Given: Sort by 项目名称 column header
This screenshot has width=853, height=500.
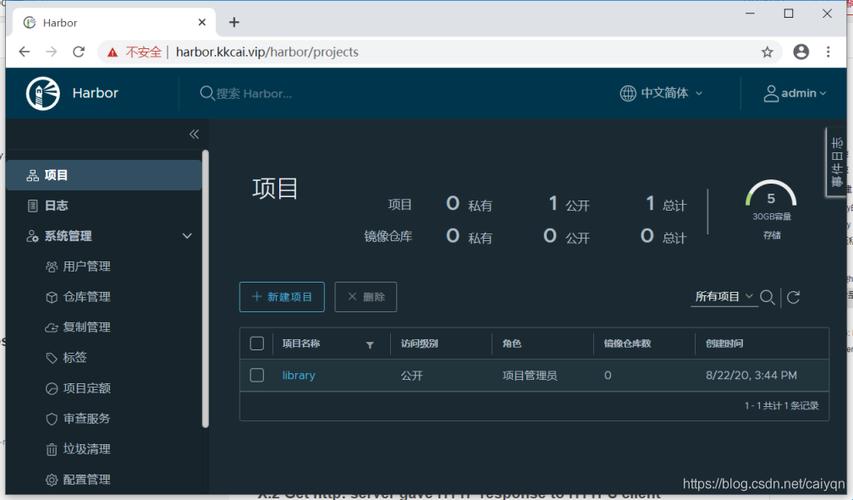Looking at the screenshot, I should [301, 344].
